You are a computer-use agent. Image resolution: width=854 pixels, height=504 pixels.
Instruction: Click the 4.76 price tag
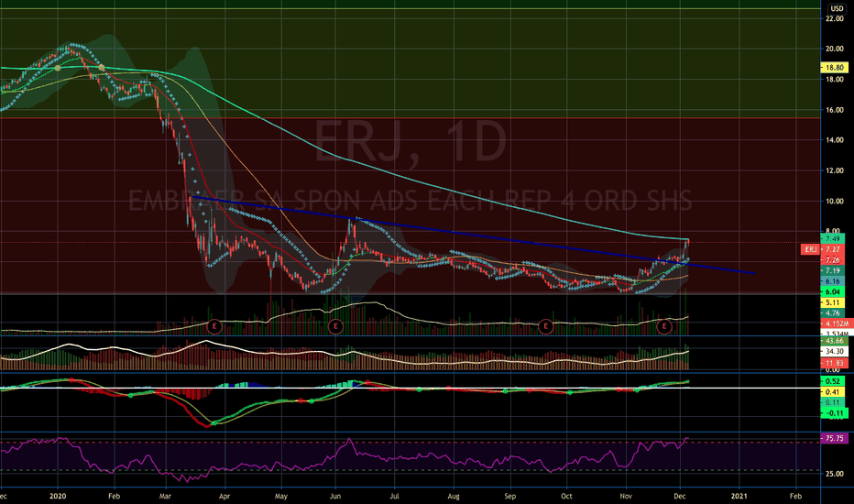tap(833, 313)
